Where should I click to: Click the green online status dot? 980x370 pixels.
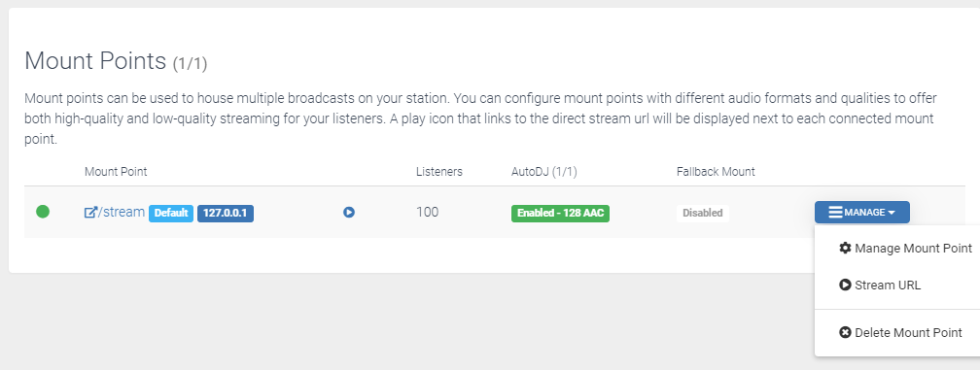[43, 212]
